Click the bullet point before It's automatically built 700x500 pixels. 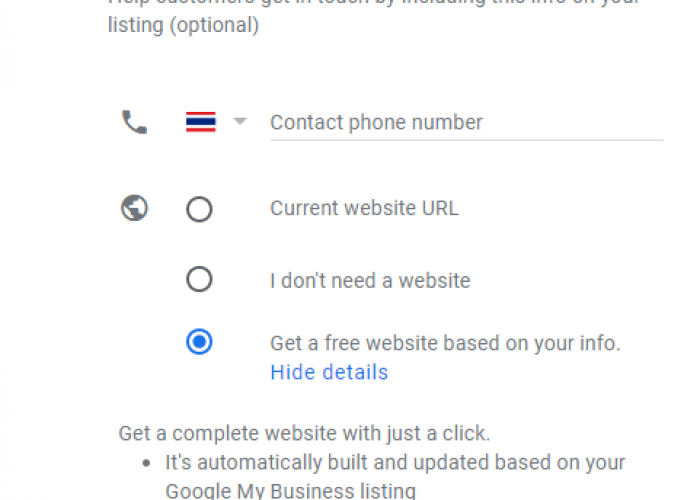point(146,463)
